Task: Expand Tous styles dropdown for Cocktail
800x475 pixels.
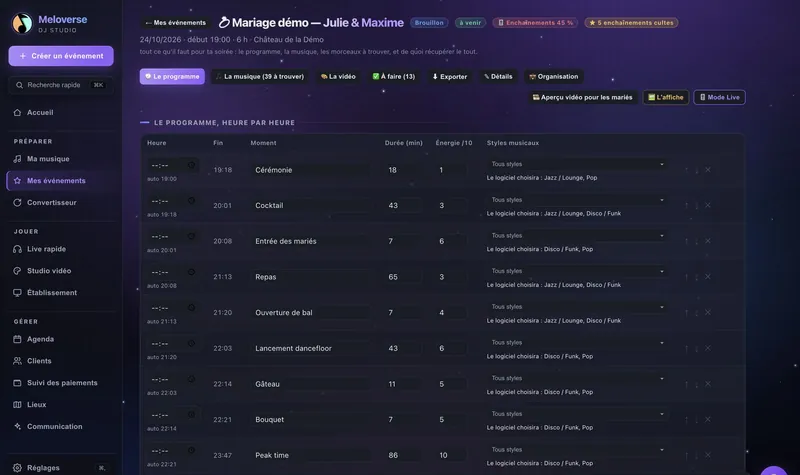Action: click(578, 200)
